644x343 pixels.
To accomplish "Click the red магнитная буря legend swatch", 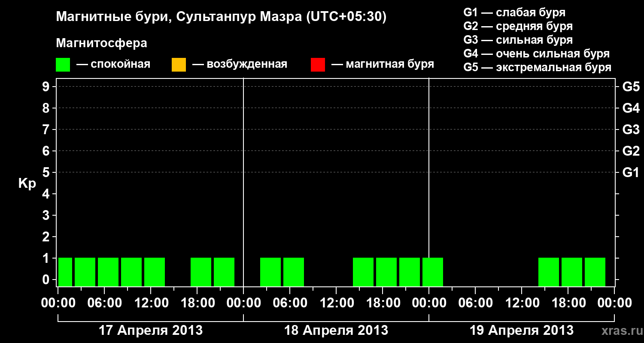I will (318, 65).
